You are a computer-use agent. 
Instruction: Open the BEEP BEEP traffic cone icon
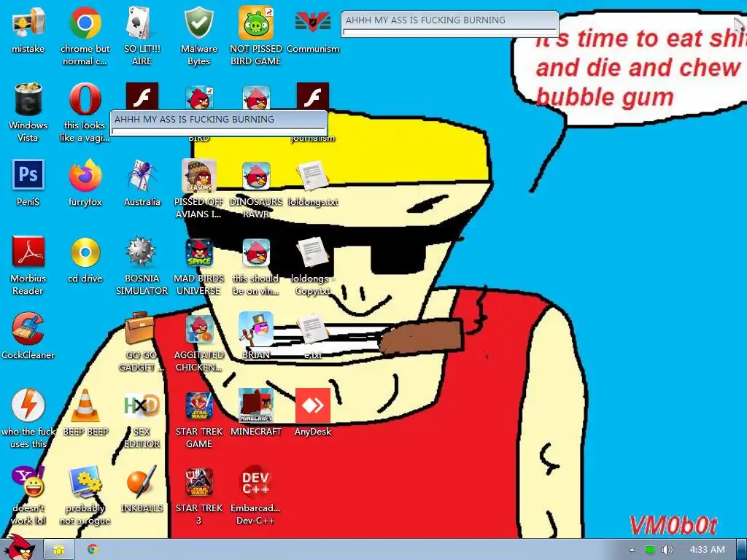[x=85, y=405]
